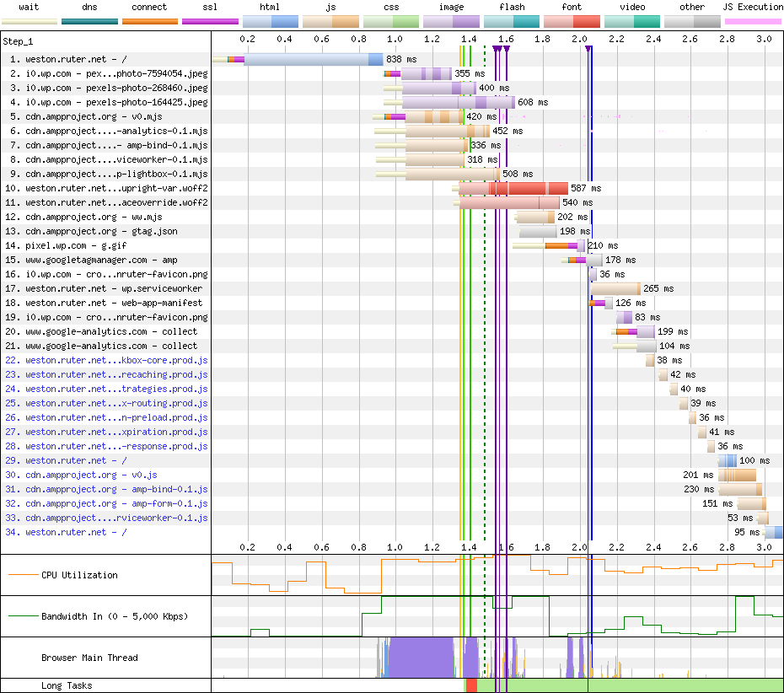Click the Browser Main Thread label
This screenshot has width=784, height=693.
click(89, 658)
